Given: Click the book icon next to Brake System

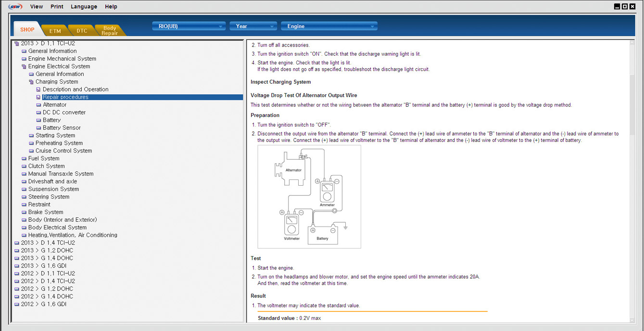Looking at the screenshot, I should click(24, 212).
